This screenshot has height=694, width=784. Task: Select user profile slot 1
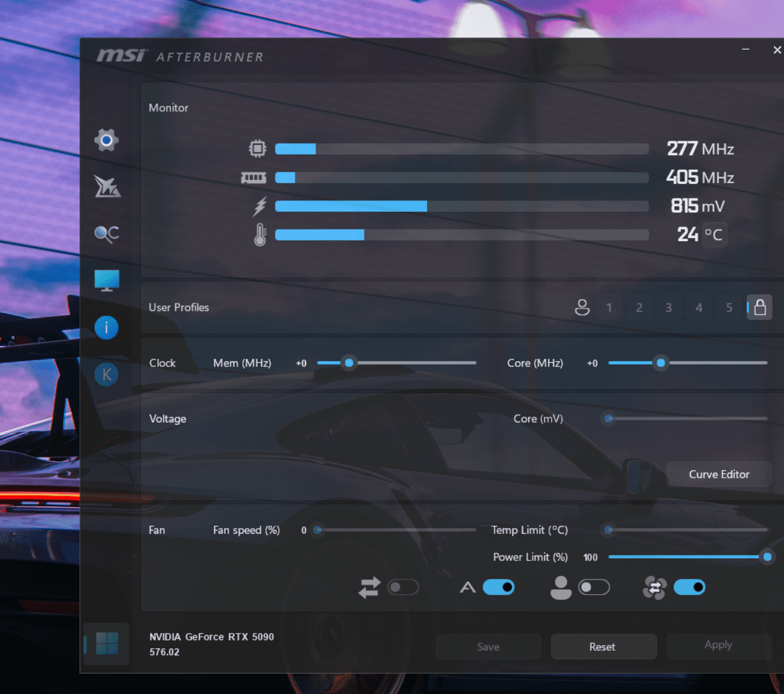[609, 308]
